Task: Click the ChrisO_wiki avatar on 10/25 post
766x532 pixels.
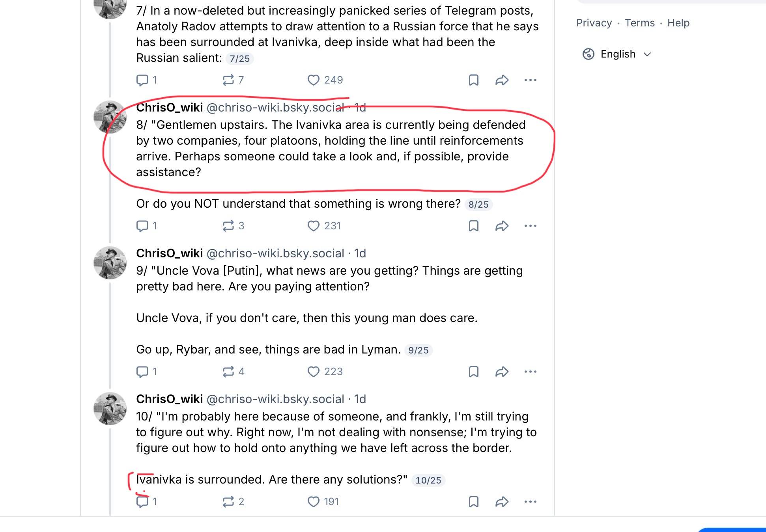Action: [110, 409]
